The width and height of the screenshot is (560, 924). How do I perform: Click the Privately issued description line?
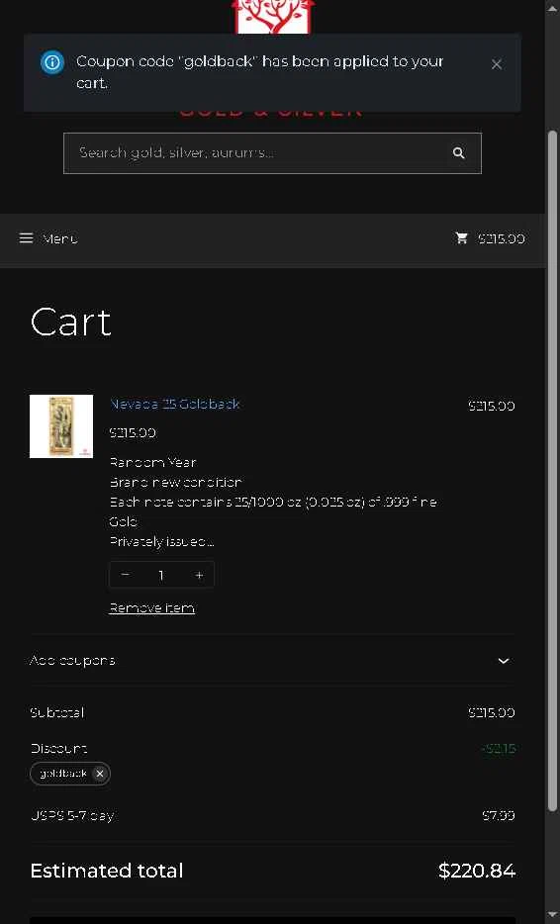click(x=161, y=541)
